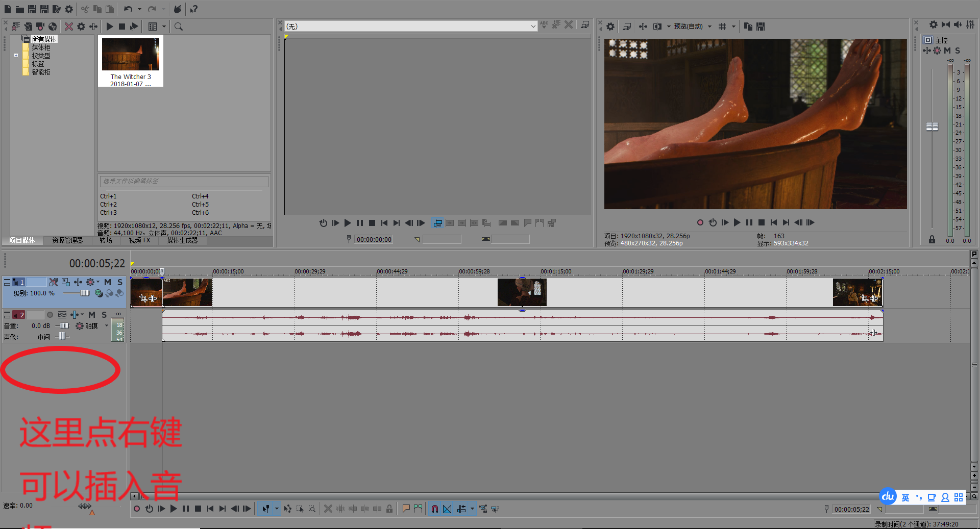Open the edit tool options dropdown
This screenshot has height=529, width=980.
click(x=277, y=509)
